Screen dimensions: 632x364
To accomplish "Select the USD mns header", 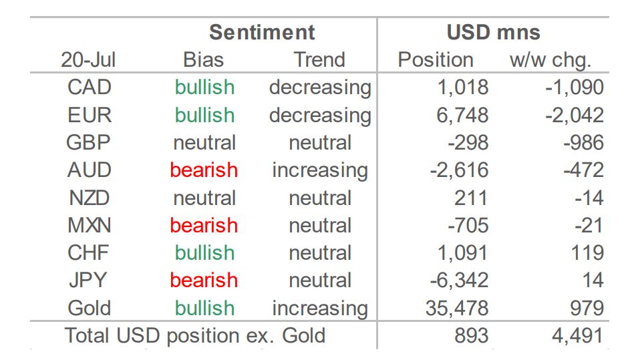I will coord(493,32).
